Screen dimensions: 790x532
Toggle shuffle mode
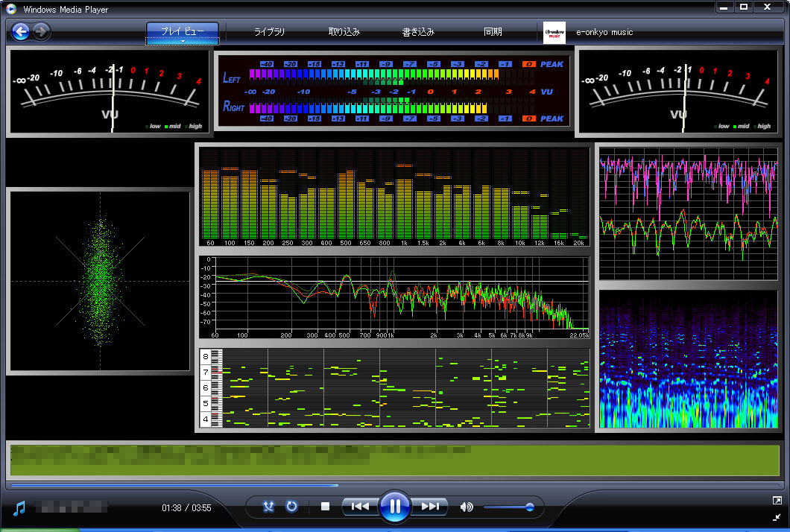click(x=269, y=507)
